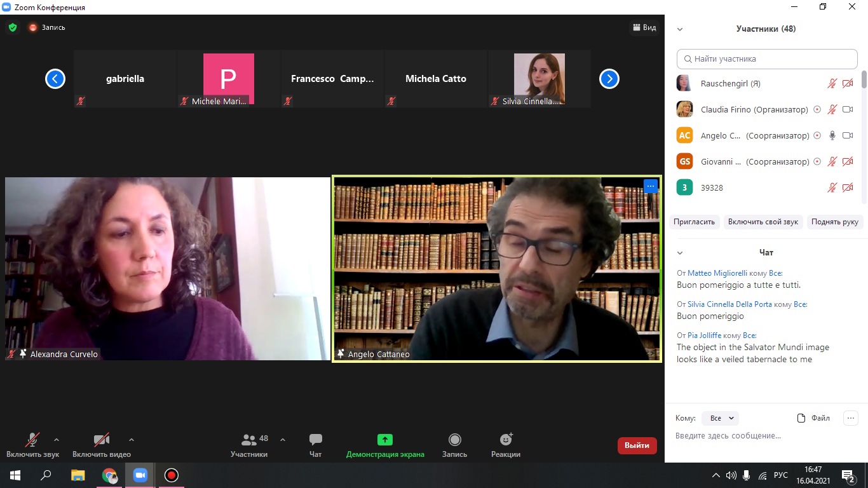The image size is (868, 488).
Task: Click the green encryption shield icon
Action: click(x=13, y=27)
